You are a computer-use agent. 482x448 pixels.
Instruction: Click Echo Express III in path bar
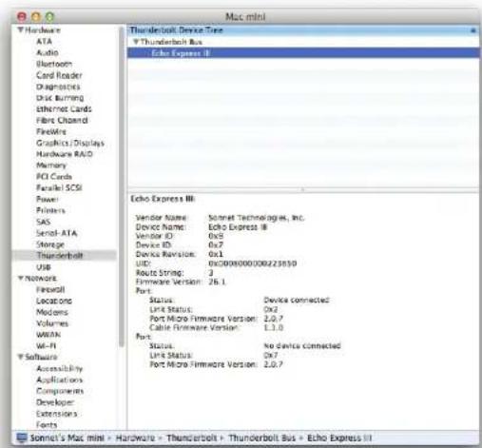(x=339, y=438)
